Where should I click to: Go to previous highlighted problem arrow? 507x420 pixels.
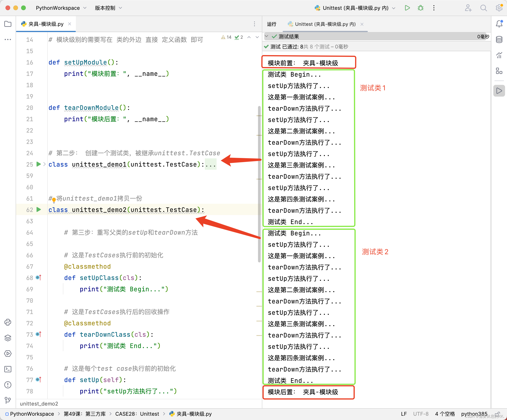(x=249, y=37)
